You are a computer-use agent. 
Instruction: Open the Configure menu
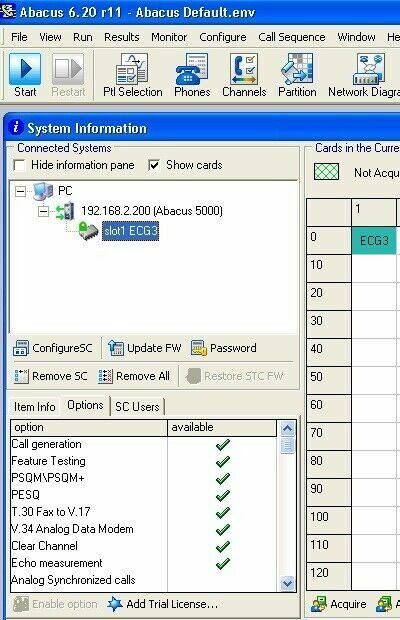(x=223, y=37)
